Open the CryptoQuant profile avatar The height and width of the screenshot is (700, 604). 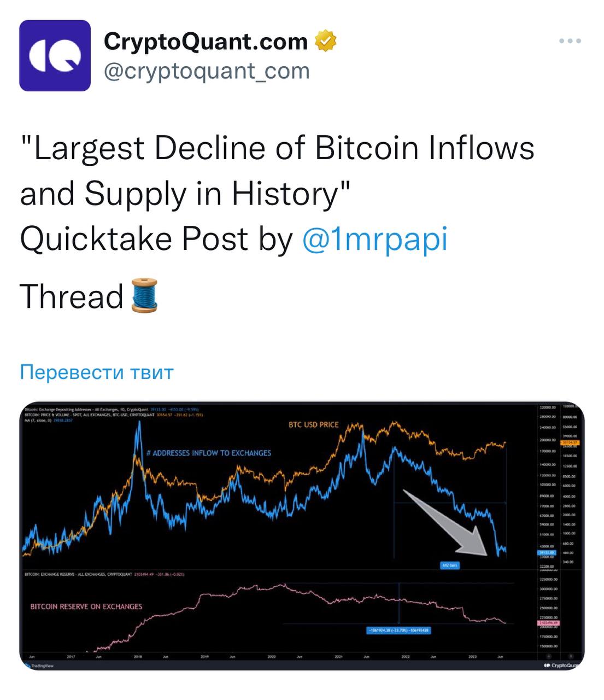(55, 56)
